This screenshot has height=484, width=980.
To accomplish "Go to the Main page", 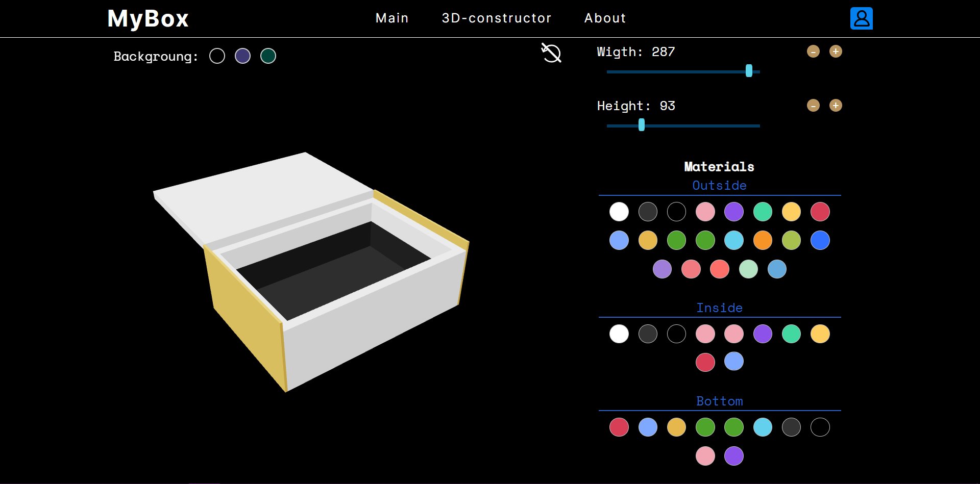I will tap(392, 18).
